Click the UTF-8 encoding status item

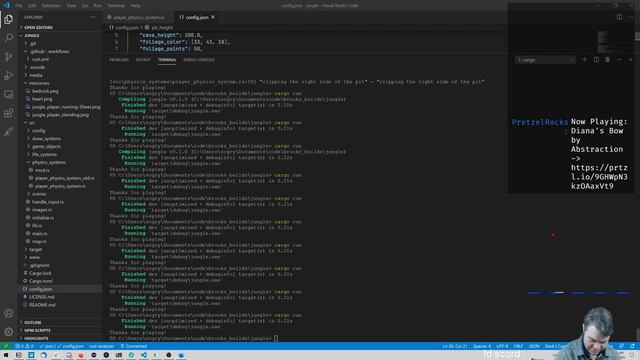pos(502,346)
